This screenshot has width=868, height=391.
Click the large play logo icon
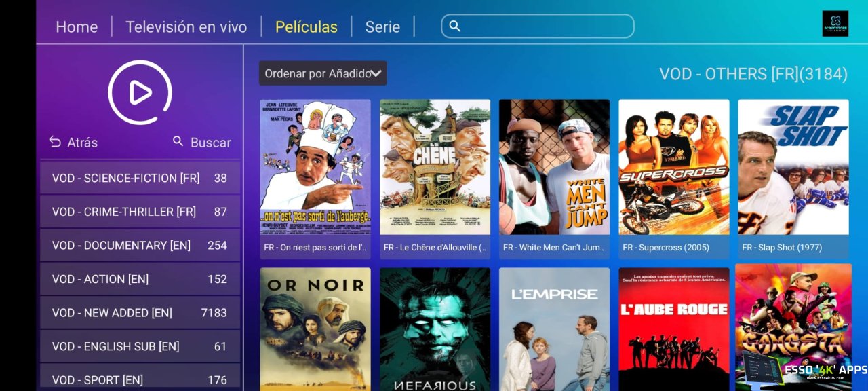tap(140, 92)
